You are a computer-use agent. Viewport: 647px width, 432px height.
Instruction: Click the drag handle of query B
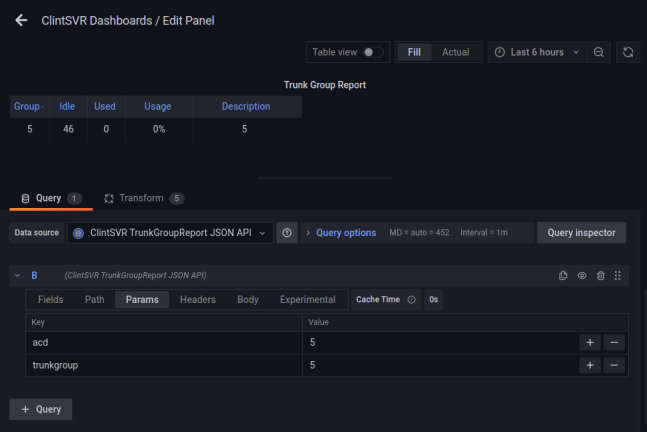tap(618, 275)
